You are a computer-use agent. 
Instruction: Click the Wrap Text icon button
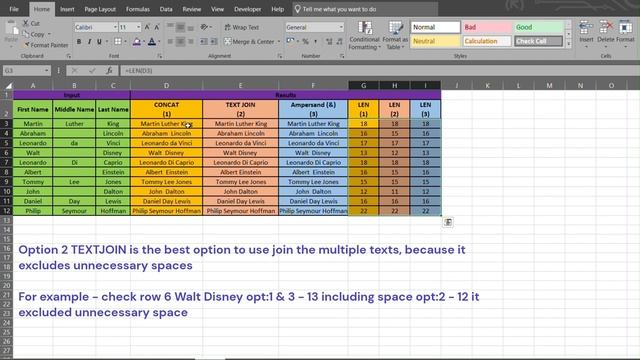[242, 27]
